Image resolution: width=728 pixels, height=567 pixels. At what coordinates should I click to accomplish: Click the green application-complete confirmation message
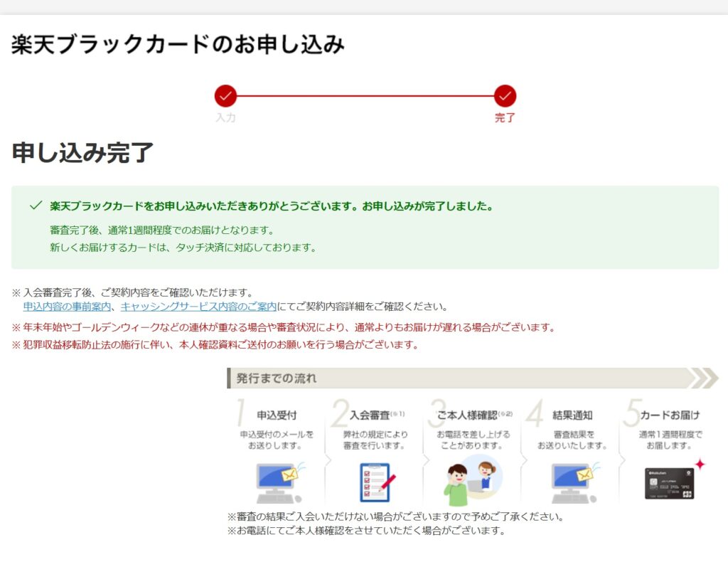[x=272, y=206]
